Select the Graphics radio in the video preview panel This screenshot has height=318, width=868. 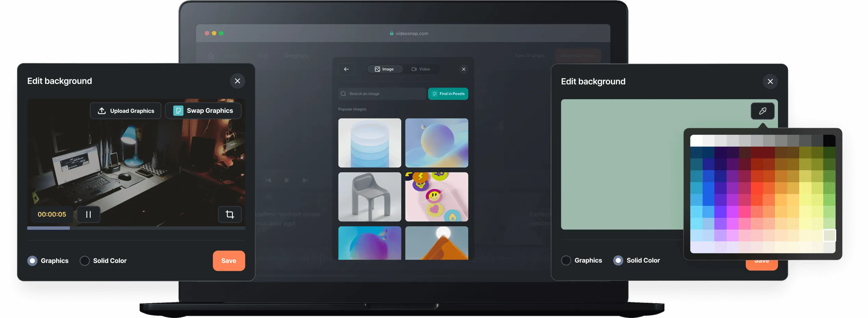[x=33, y=261]
